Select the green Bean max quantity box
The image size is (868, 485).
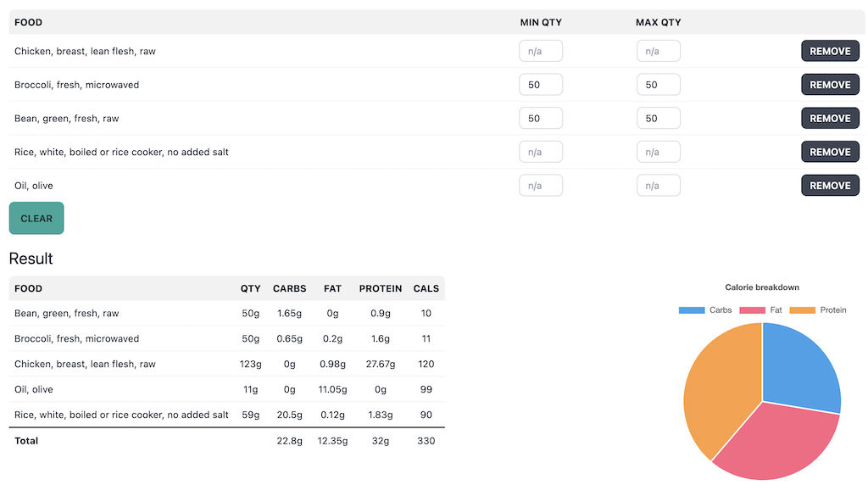658,119
